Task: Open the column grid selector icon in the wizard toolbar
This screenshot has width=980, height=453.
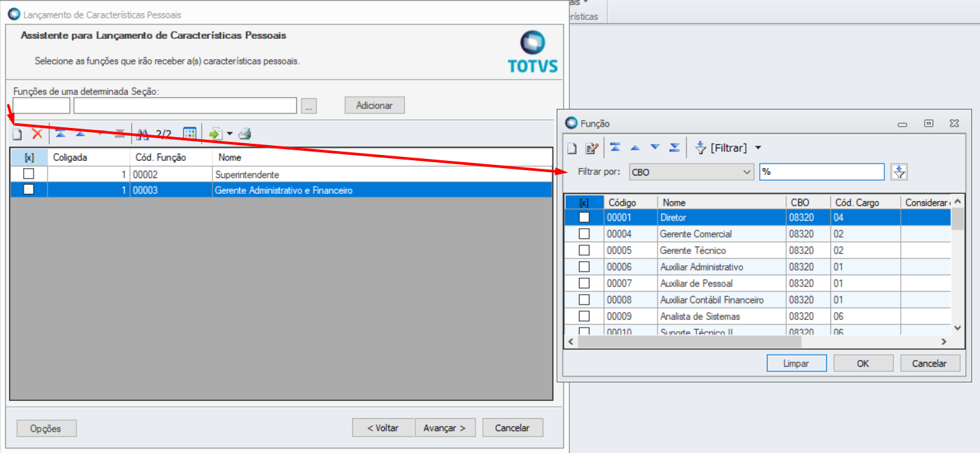Action: pos(189,134)
